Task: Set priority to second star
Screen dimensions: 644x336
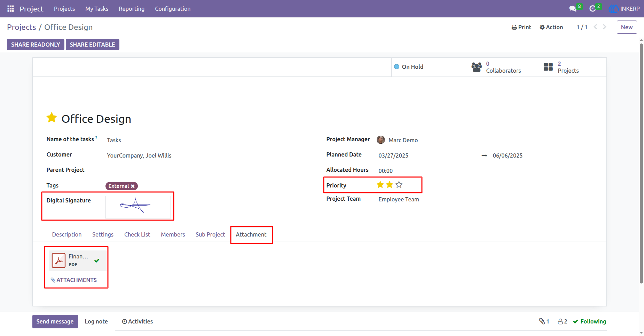Action: tap(390, 185)
